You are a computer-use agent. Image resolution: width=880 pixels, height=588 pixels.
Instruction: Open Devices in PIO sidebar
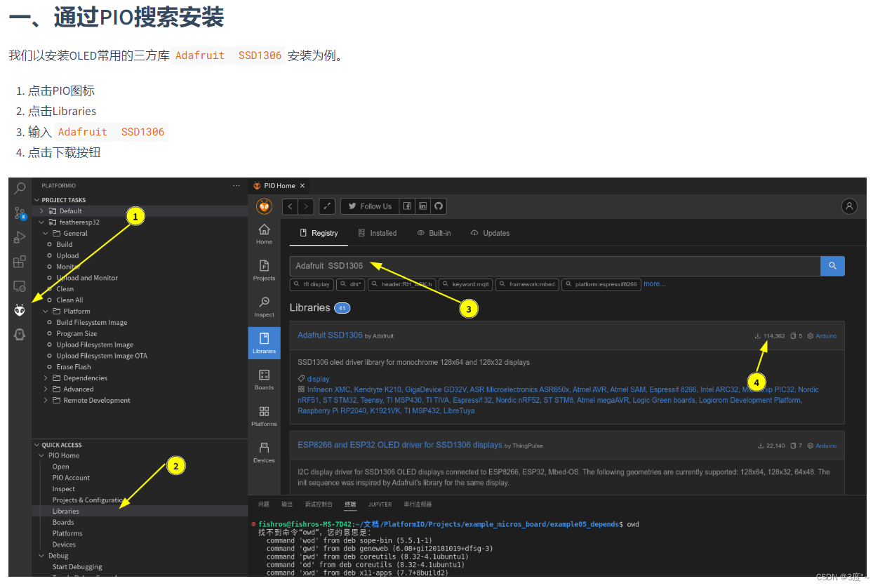pos(264,453)
